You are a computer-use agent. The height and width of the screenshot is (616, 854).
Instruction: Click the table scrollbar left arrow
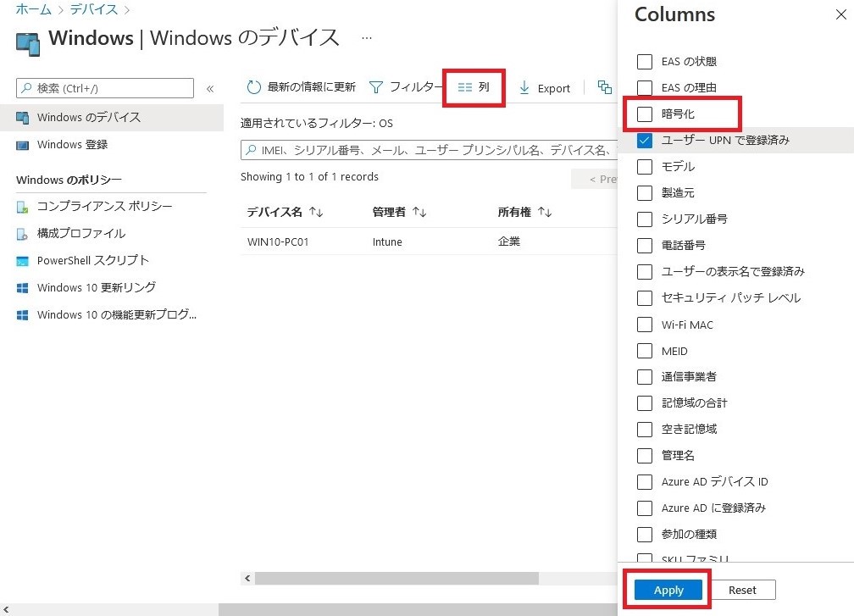coord(247,579)
